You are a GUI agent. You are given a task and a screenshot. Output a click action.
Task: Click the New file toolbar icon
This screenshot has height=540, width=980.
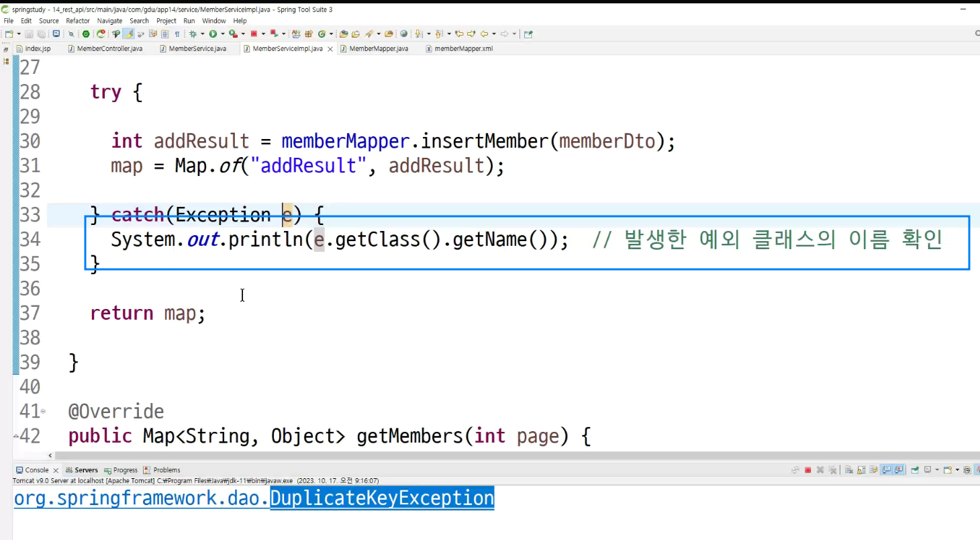pos(8,34)
